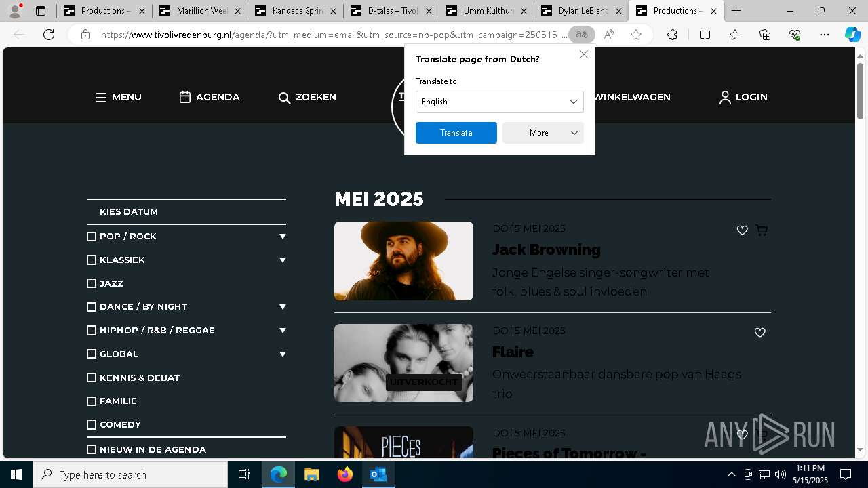Add Jack Browning to cart icon
The width and height of the screenshot is (868, 488).
(762, 230)
